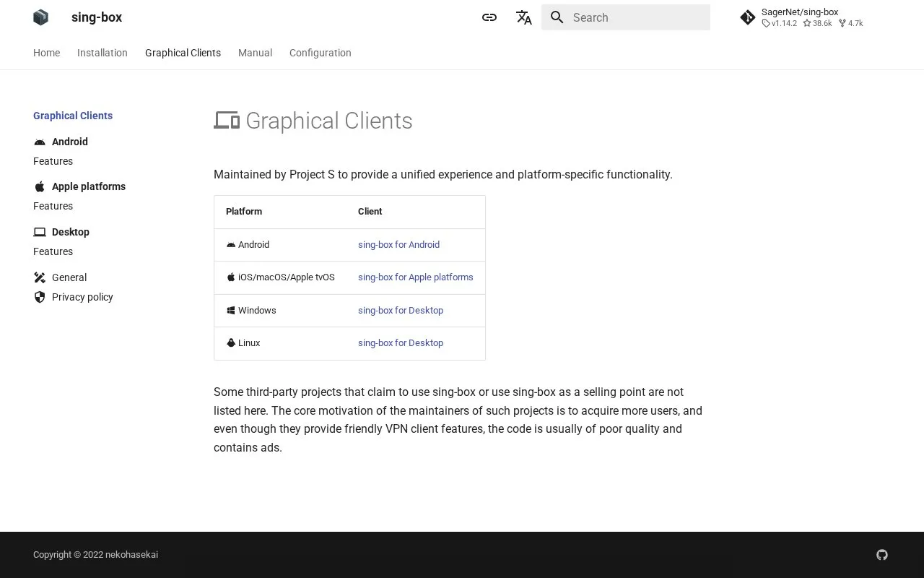Open sing-box for Apple platforms link
The height and width of the screenshot is (578, 924).
(x=416, y=277)
